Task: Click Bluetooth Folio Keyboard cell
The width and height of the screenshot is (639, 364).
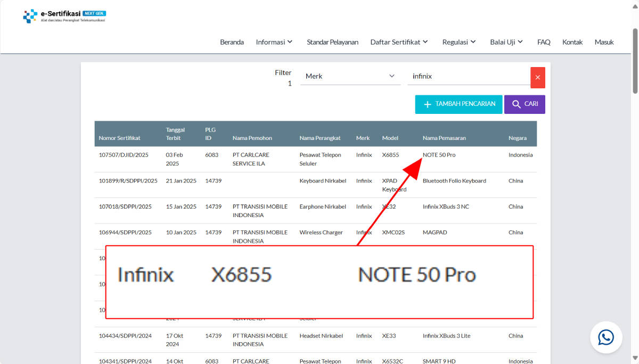Action: [454, 181]
